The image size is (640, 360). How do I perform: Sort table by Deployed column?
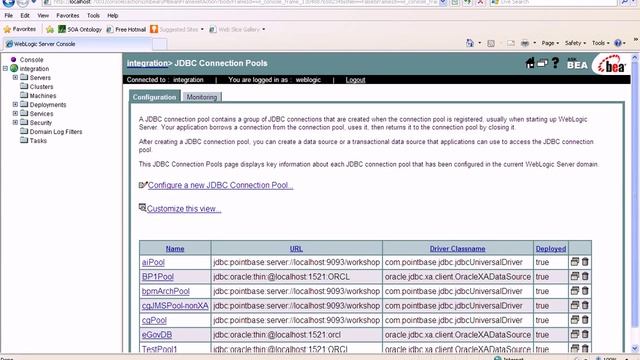[551, 249]
